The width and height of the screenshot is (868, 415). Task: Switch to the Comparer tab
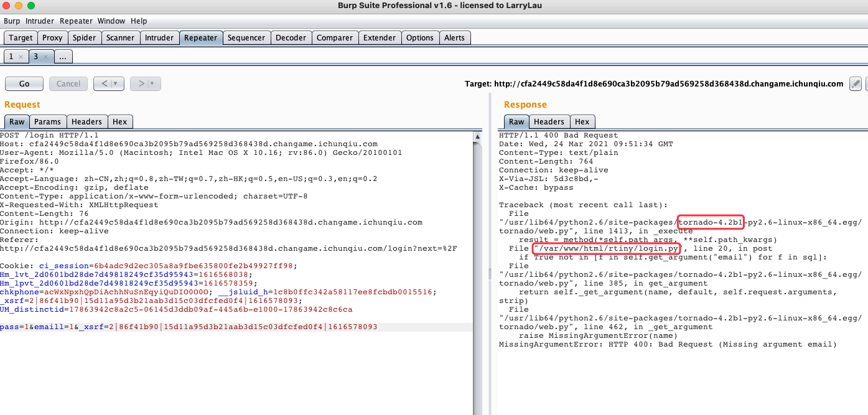(x=335, y=37)
